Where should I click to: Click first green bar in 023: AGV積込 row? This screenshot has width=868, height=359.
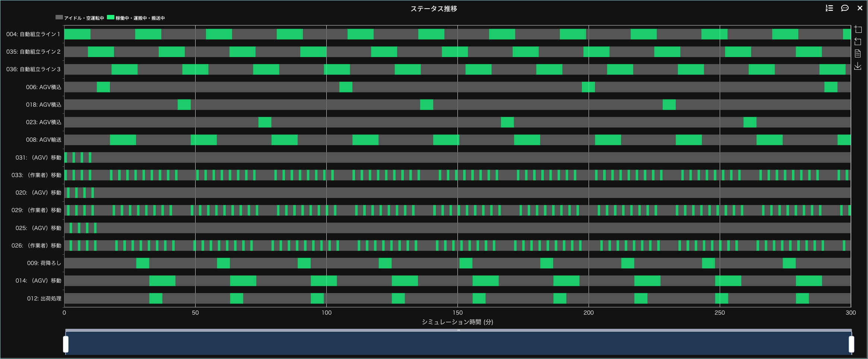[x=265, y=122]
